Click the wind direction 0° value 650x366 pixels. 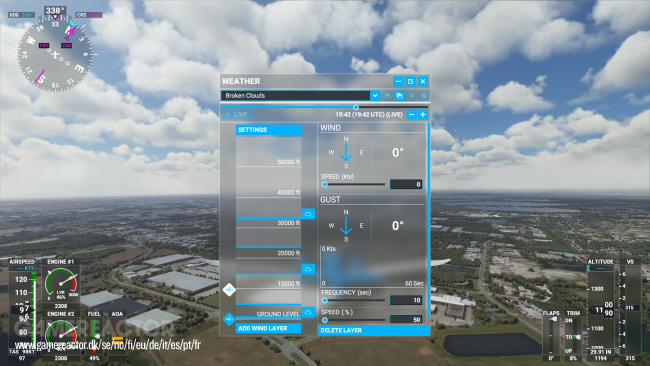point(398,153)
